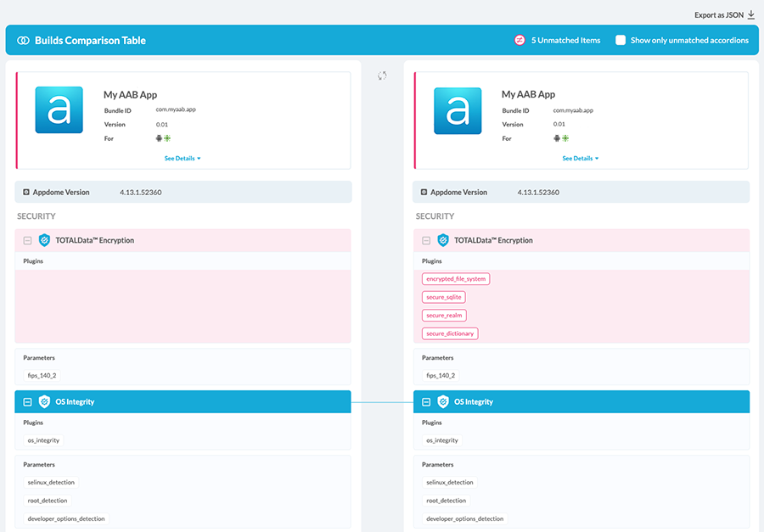764x532 pixels.
Task: Click right OS Integrity shield icon
Action: pyautogui.click(x=443, y=401)
